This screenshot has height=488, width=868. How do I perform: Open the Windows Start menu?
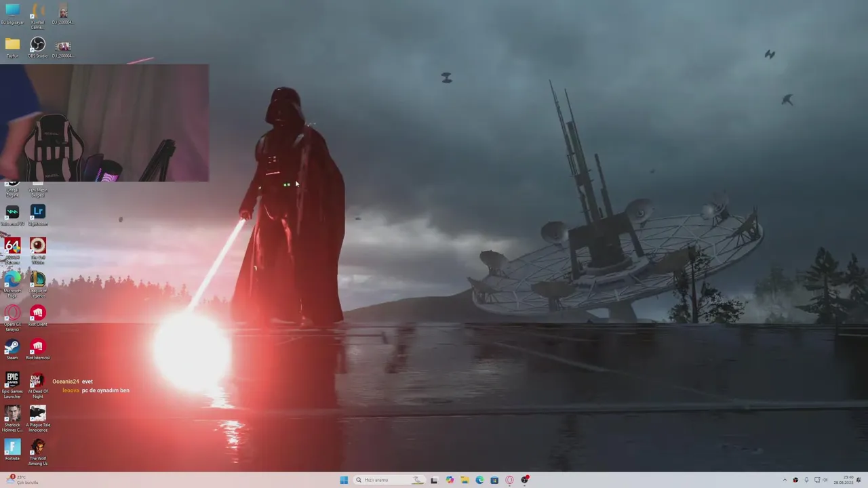click(x=344, y=480)
